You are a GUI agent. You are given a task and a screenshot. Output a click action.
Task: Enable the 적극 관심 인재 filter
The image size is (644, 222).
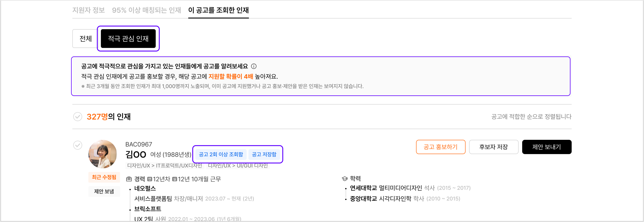[x=128, y=39]
